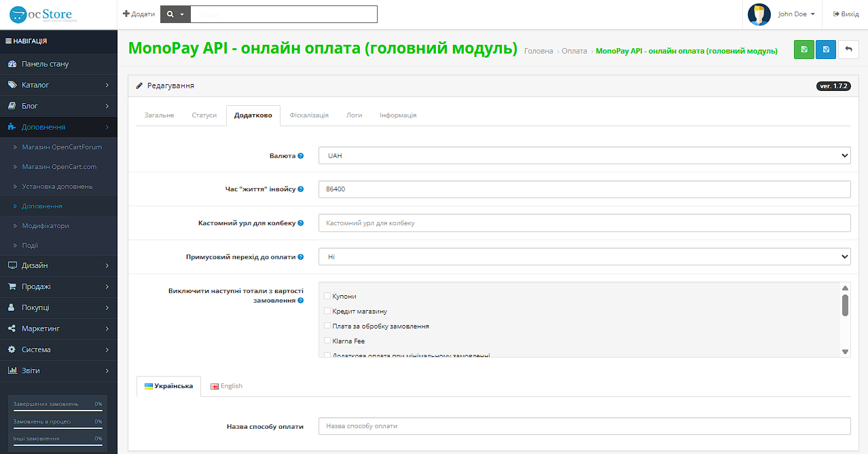Click the Ukrainian flag icon
This screenshot has height=454, width=868.
point(149,386)
